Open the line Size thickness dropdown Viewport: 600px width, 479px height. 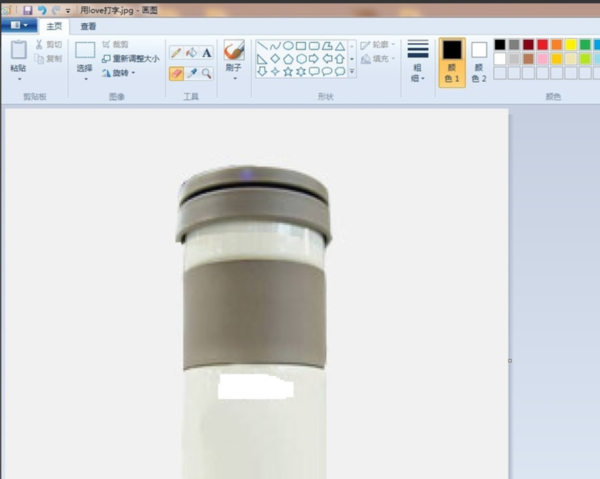tap(417, 61)
